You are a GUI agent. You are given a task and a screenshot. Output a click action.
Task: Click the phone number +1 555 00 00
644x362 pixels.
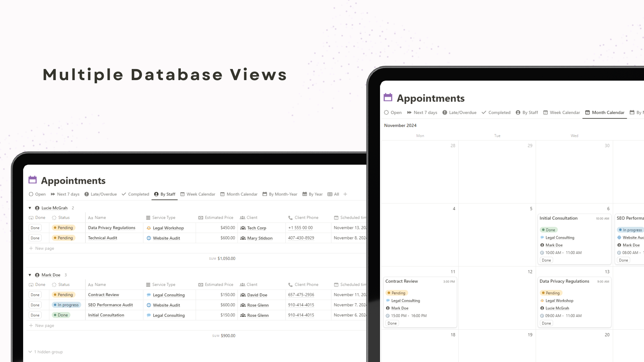coord(301,228)
